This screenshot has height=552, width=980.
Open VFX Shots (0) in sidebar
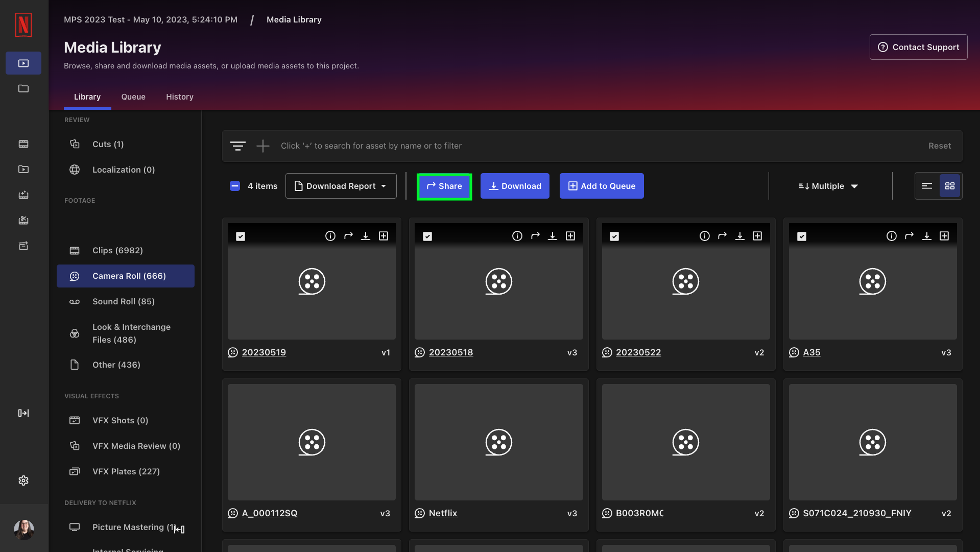(x=126, y=420)
